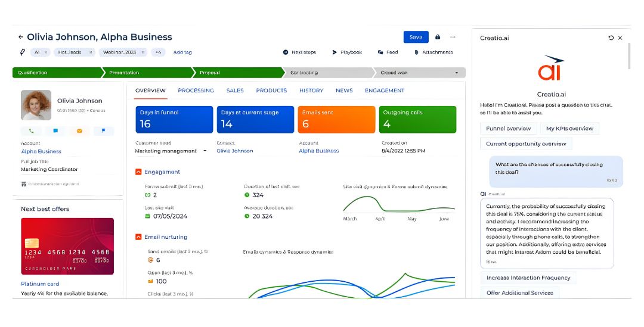Click Offer Additional Services suggestion
Screen dimensions: 644x327
pyautogui.click(x=519, y=293)
